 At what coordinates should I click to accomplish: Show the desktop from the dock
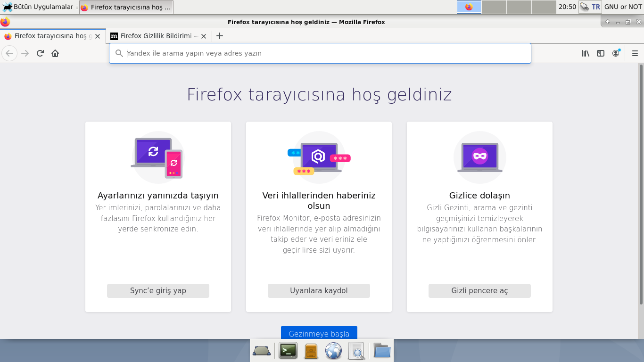(x=262, y=351)
